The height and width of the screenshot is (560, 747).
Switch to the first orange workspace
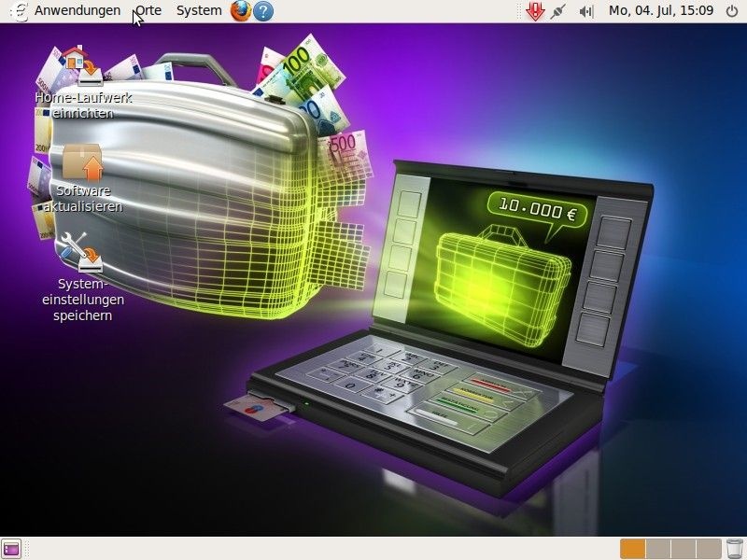[x=633, y=549]
